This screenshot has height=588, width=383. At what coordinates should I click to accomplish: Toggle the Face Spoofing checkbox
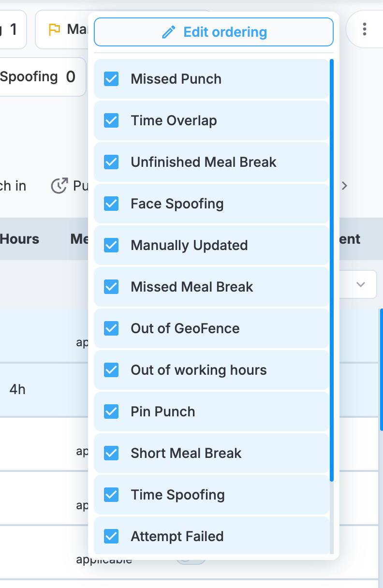point(111,204)
